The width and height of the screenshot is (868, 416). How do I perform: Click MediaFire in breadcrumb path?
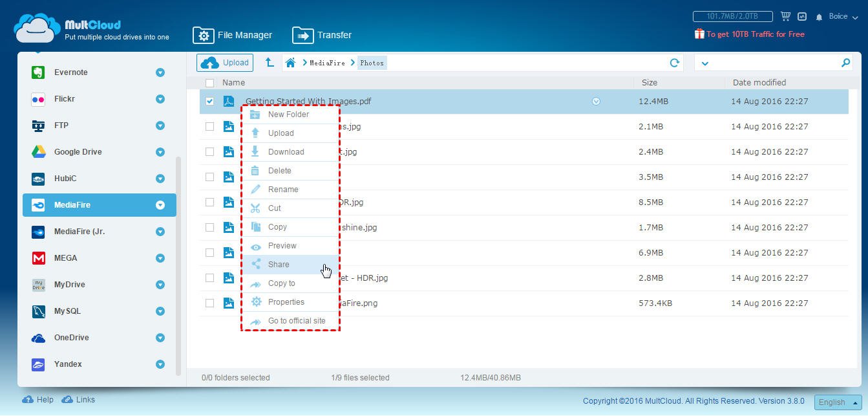coord(328,63)
